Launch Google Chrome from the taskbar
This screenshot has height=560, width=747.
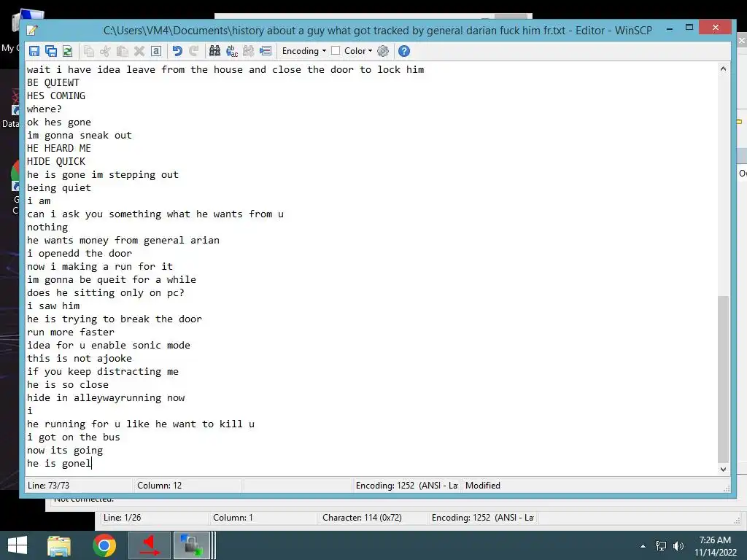click(x=104, y=545)
